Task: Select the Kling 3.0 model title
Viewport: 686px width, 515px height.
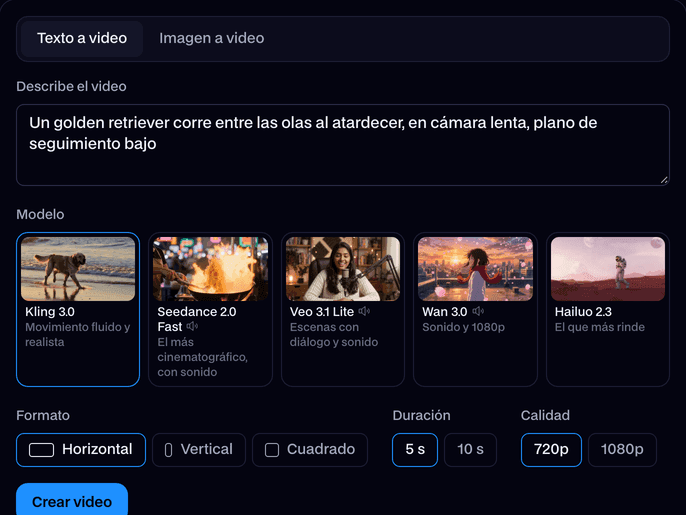Action: coord(50,312)
